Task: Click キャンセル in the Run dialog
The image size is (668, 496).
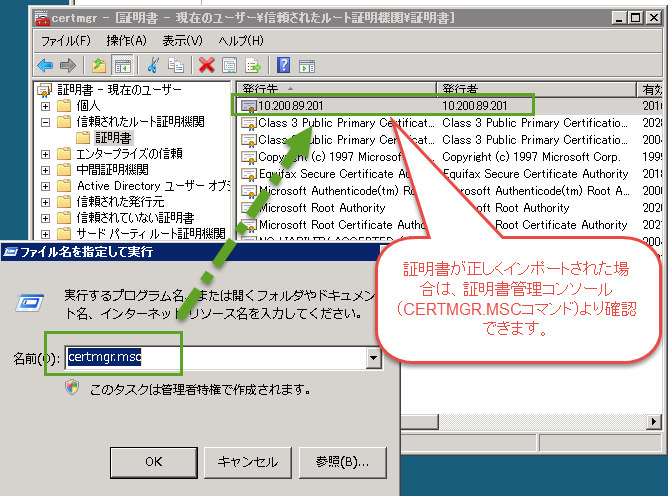Action: tap(248, 462)
